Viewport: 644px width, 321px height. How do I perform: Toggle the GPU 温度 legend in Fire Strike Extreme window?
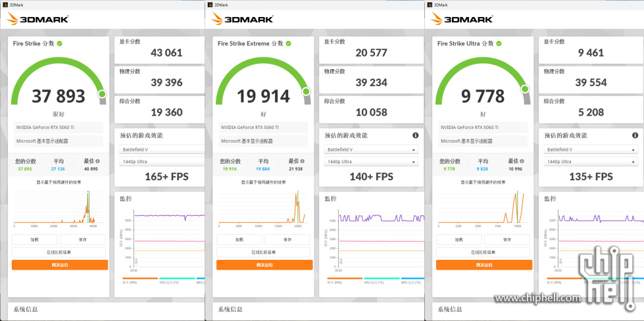tap(412, 281)
